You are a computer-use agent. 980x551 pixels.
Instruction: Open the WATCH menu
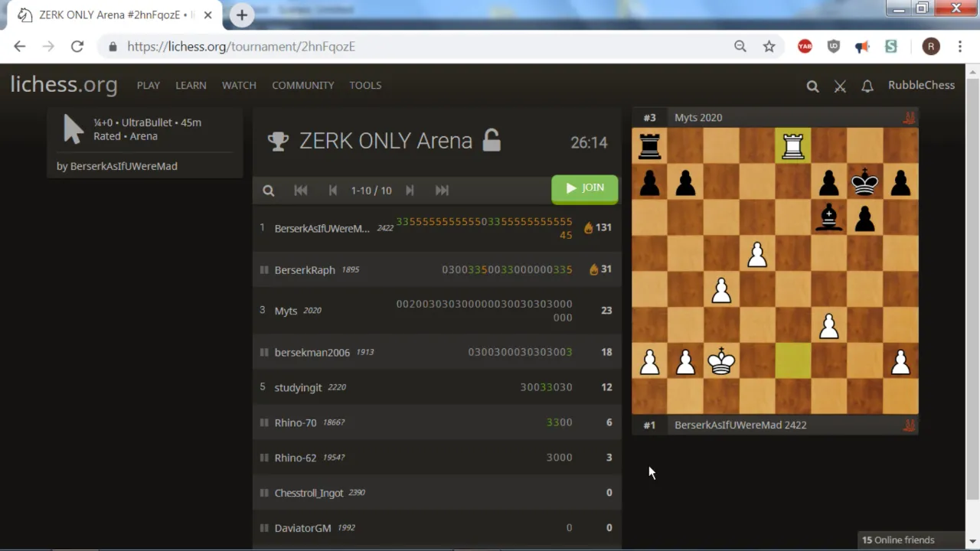[239, 85]
